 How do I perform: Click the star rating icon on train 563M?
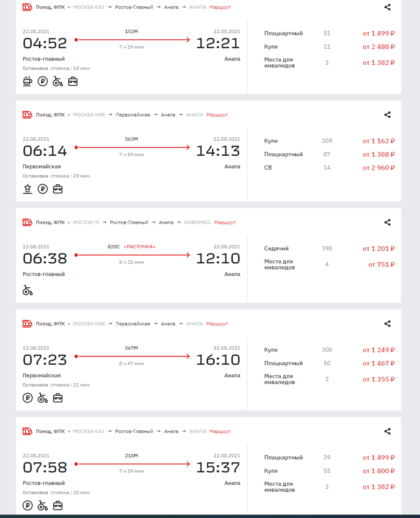[28, 189]
